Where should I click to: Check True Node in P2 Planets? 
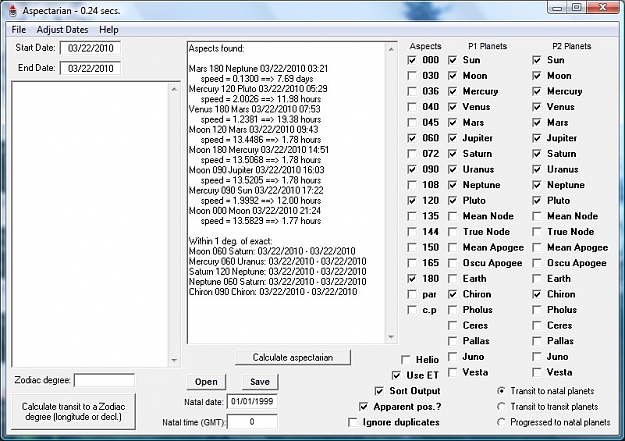[x=537, y=232]
